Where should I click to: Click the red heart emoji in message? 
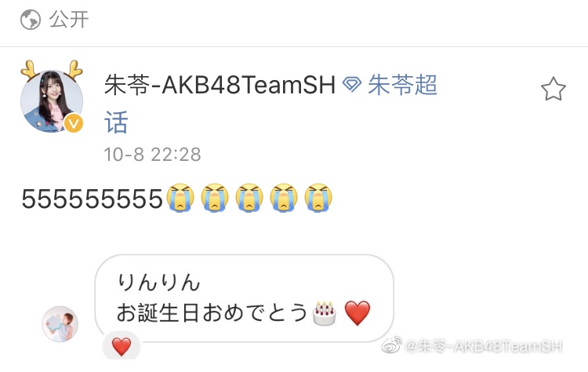point(357,313)
